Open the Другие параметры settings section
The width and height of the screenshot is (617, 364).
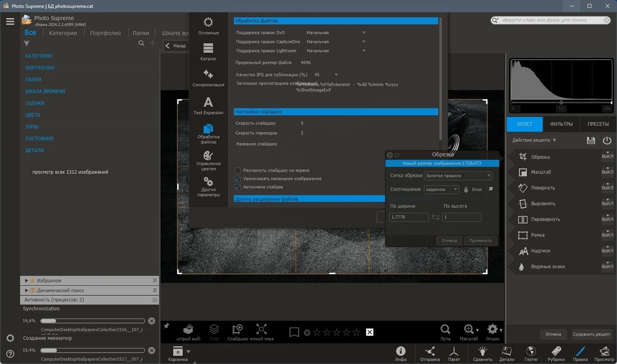tap(208, 187)
